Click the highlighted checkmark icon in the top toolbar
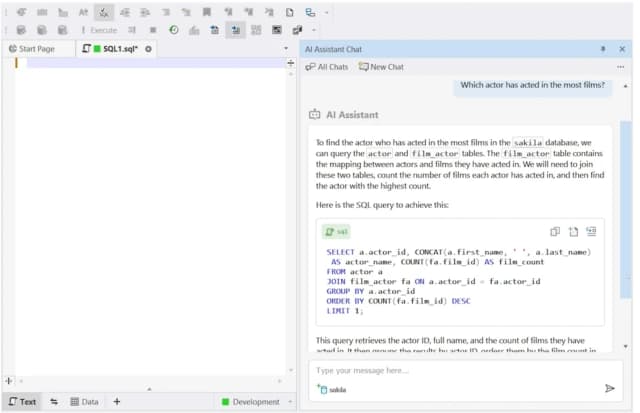The height and width of the screenshot is (413, 640). pyautogui.click(x=104, y=13)
